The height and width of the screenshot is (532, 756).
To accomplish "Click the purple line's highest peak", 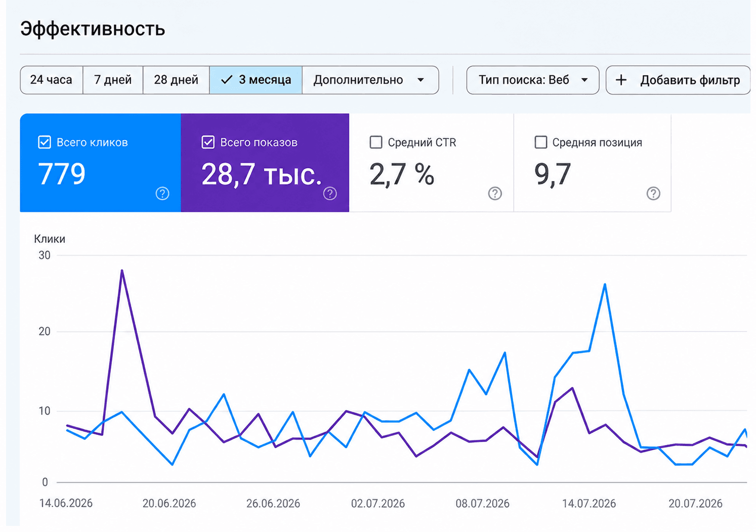I will (x=122, y=271).
